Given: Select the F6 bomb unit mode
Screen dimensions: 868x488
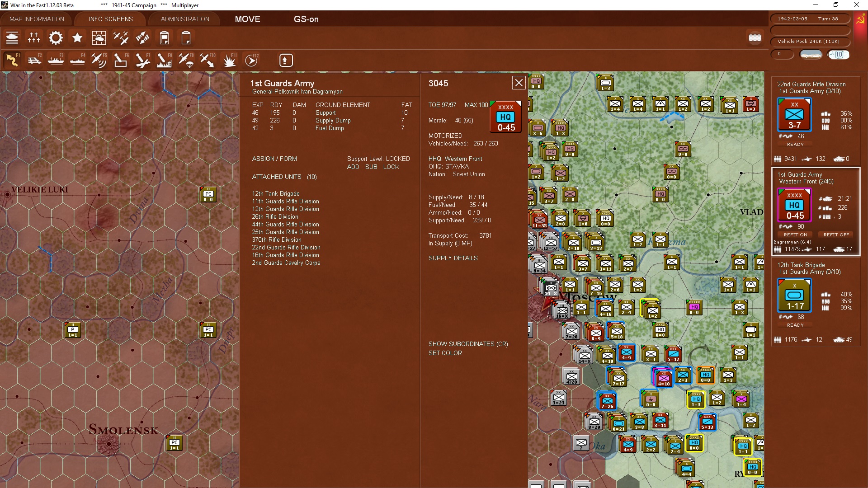Looking at the screenshot, I should [121, 60].
